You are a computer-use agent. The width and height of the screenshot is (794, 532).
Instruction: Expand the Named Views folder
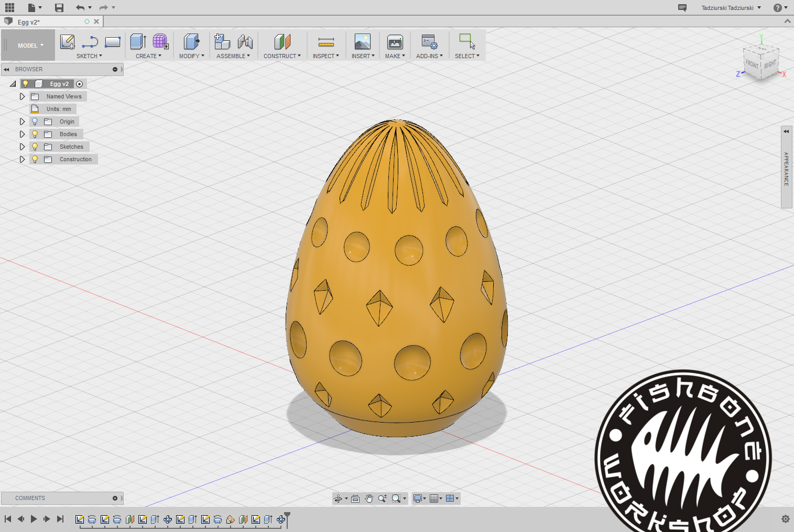[22, 96]
